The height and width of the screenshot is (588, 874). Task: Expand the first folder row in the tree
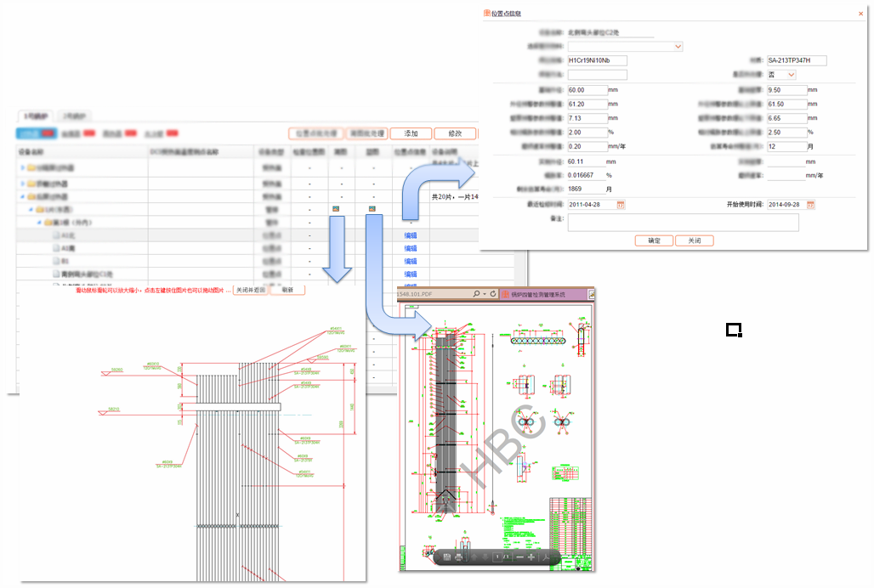pos(23,167)
